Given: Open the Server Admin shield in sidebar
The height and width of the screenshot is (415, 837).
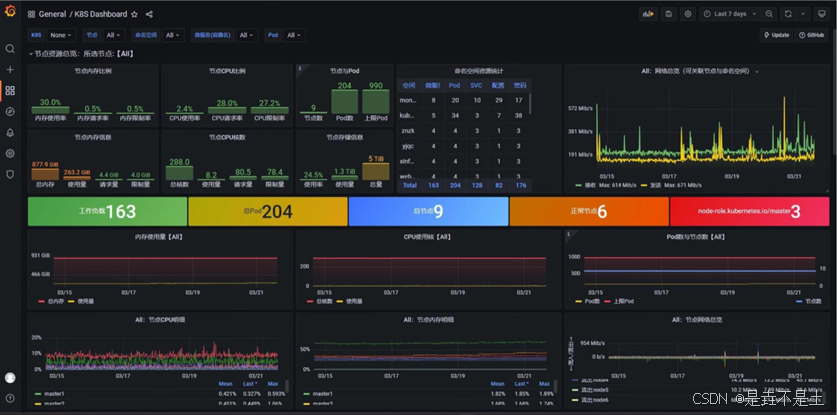Looking at the screenshot, I should pyautogui.click(x=10, y=174).
